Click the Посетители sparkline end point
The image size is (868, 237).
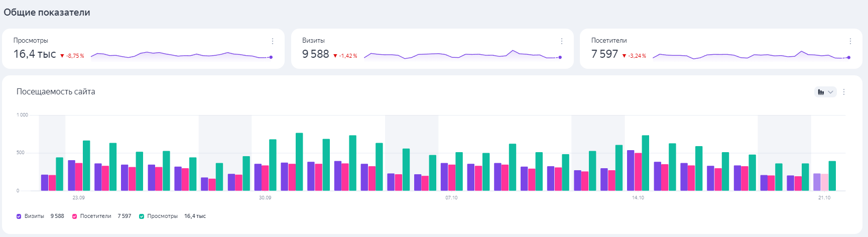[x=849, y=57]
